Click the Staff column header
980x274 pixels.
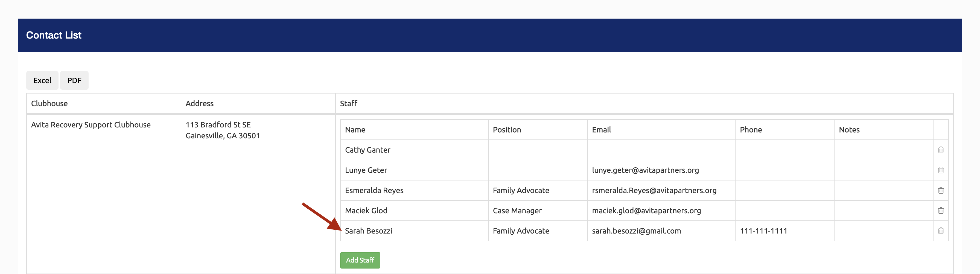pos(348,104)
